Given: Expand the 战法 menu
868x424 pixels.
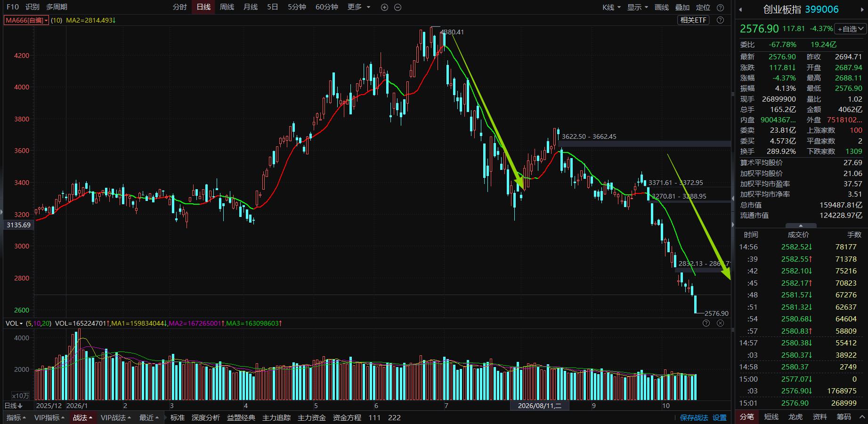Looking at the screenshot, I should [x=82, y=417].
